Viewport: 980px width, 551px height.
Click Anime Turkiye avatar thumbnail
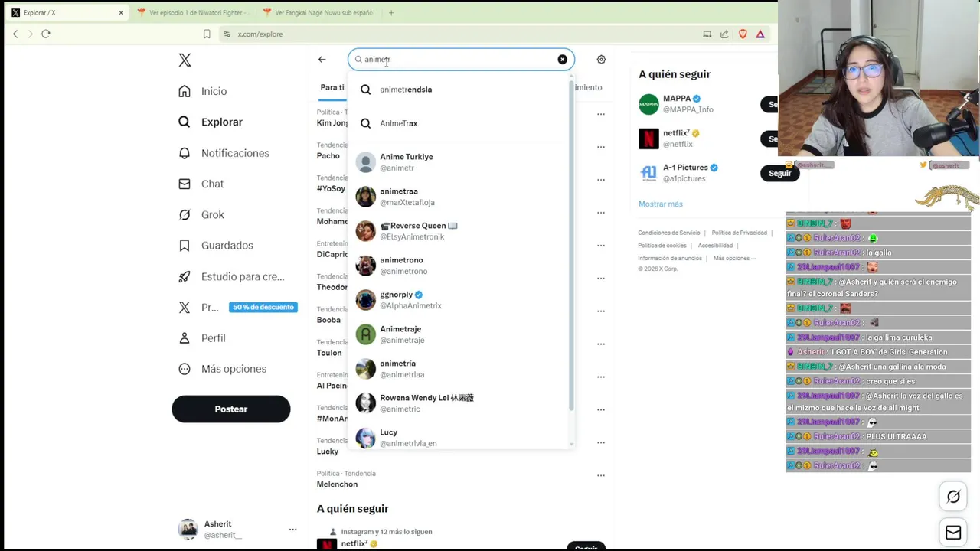[366, 162]
